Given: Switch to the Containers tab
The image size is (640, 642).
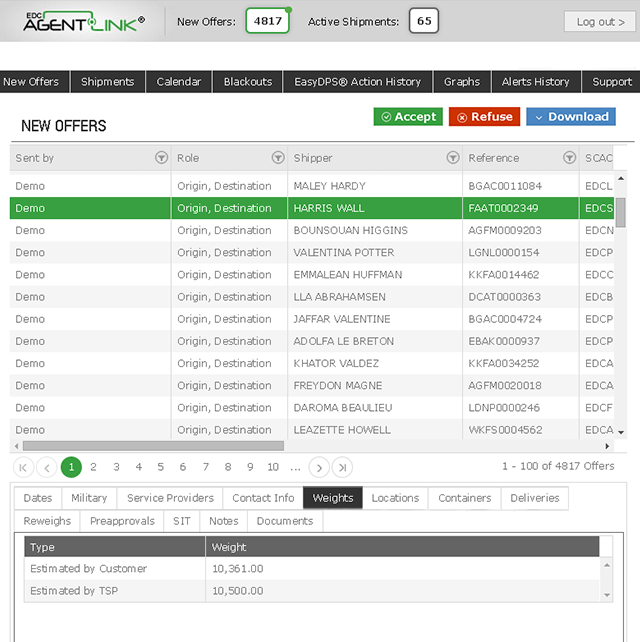Looking at the screenshot, I should 465,498.
